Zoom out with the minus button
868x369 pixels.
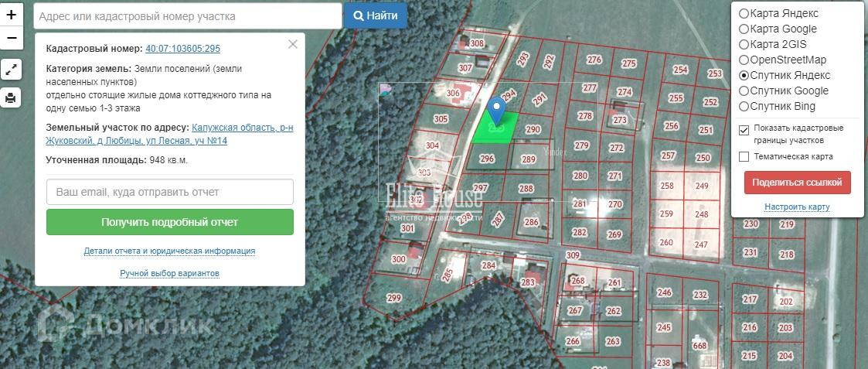click(x=12, y=39)
